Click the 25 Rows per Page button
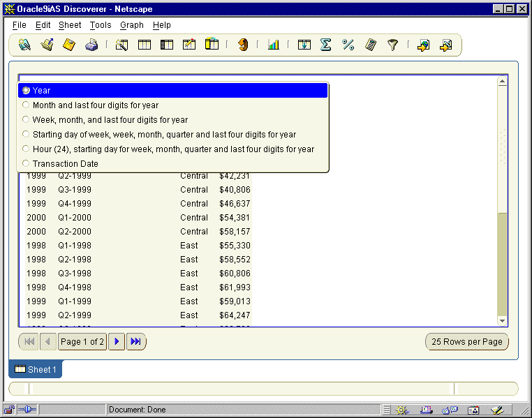 point(467,341)
